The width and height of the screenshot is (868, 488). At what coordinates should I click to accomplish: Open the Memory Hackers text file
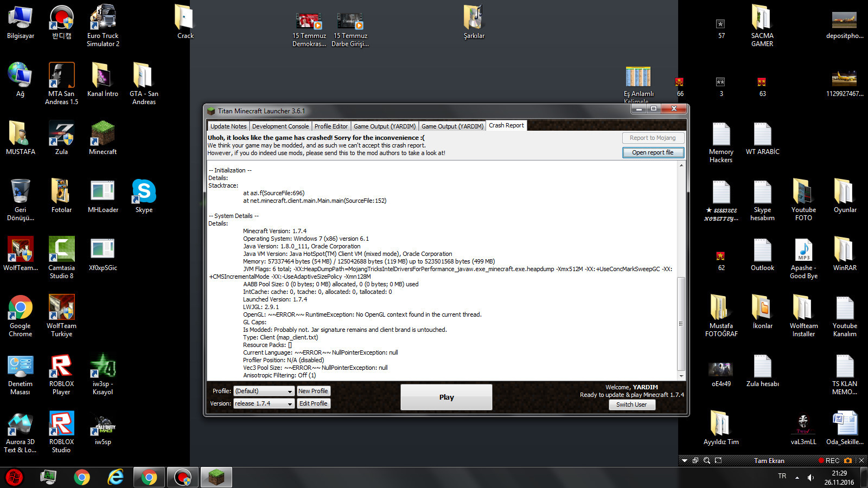click(721, 142)
